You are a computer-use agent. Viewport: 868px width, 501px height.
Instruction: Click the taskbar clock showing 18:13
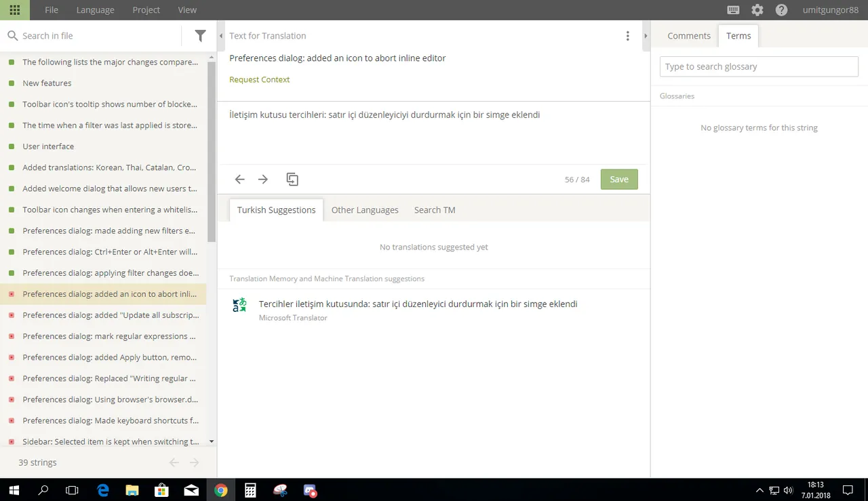point(816,490)
